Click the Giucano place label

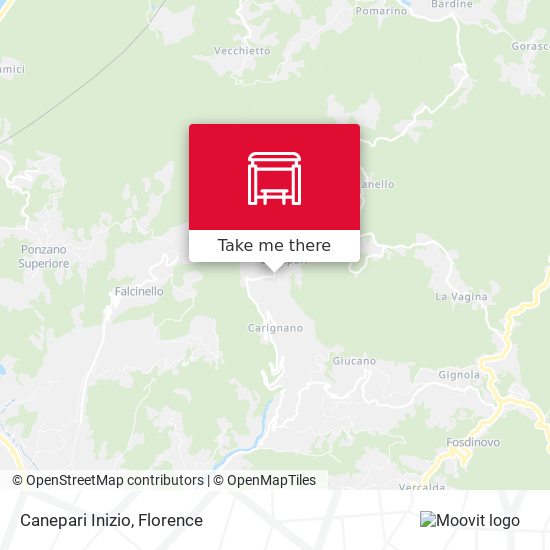[354, 361]
